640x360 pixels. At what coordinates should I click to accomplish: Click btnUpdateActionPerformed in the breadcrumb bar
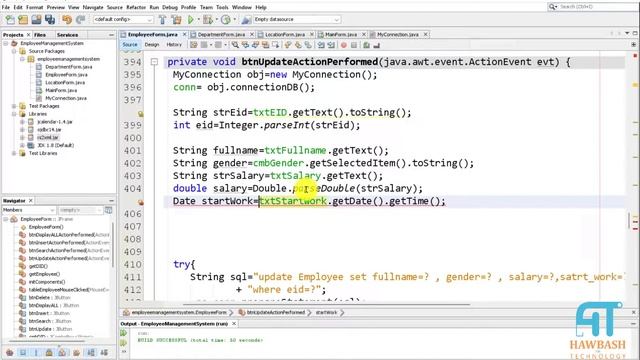[x=276, y=312]
